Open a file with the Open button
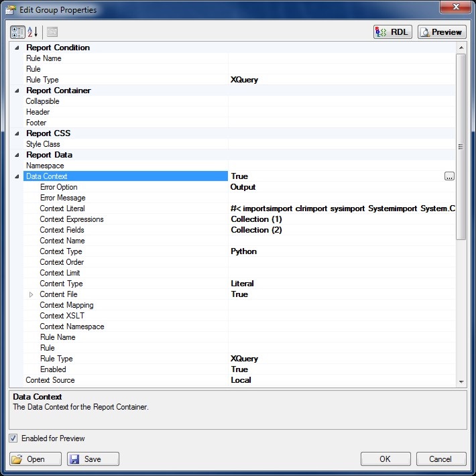476x476 pixels. point(36,459)
